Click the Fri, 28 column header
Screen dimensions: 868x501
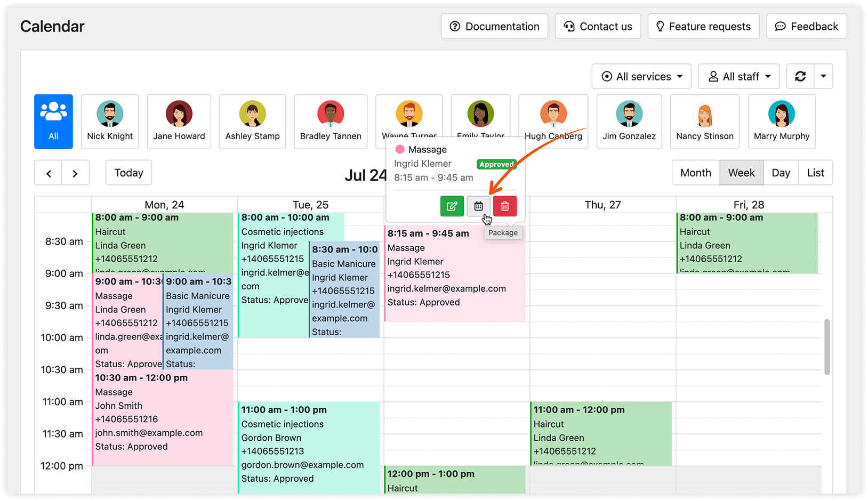[x=749, y=205]
